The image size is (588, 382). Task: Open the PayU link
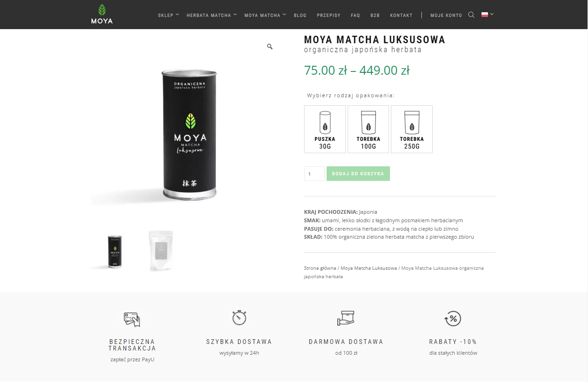tap(148, 359)
